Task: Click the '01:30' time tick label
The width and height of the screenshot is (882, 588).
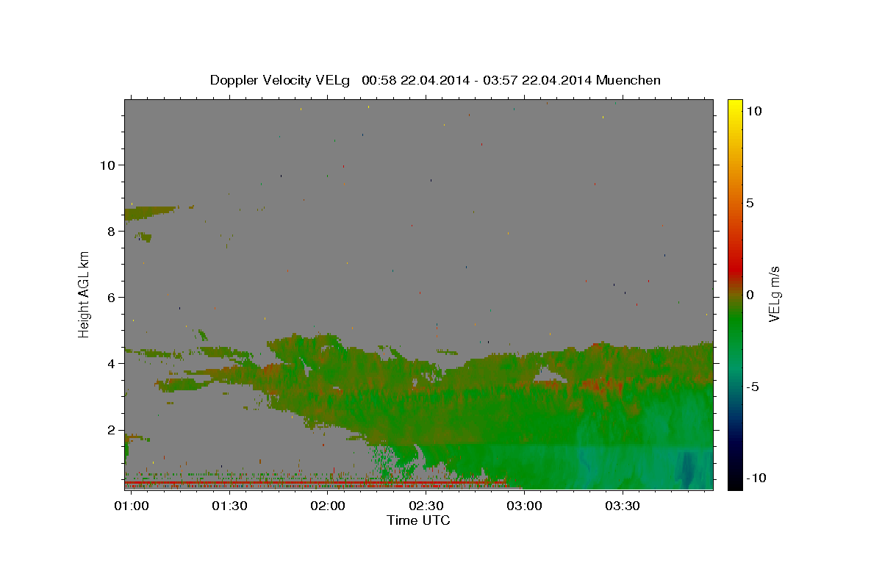Action: tap(229, 506)
